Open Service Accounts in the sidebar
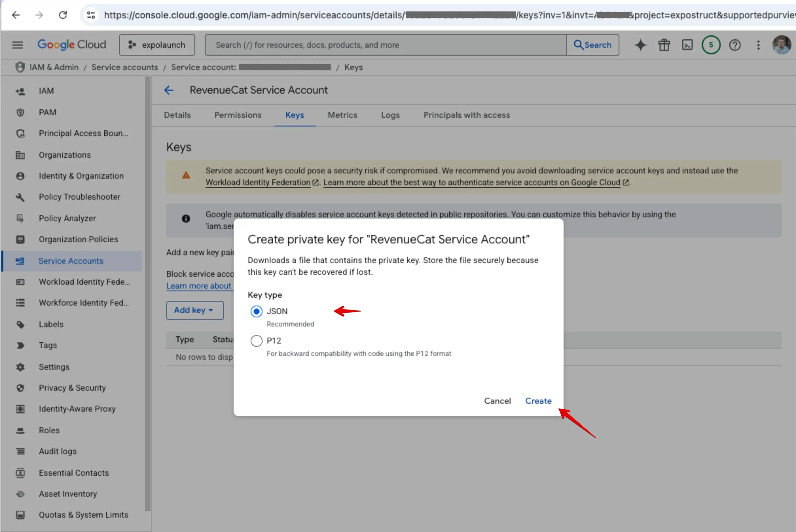The image size is (796, 532). click(x=72, y=261)
